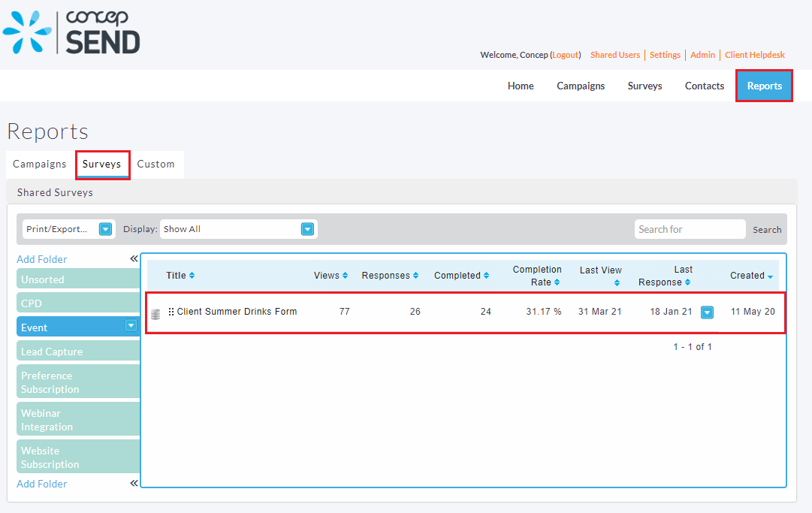The width and height of the screenshot is (812, 513).
Task: Click the Concep SEND logo
Action: 71,32
